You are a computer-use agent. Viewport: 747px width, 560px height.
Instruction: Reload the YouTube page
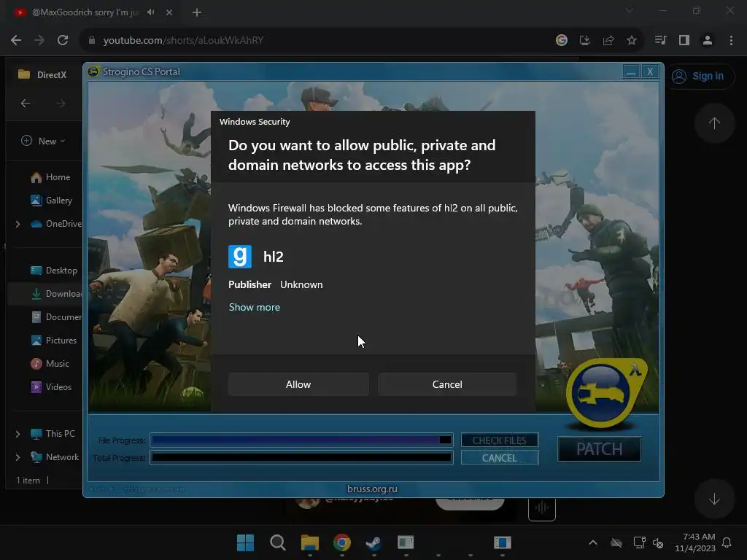[x=63, y=41]
